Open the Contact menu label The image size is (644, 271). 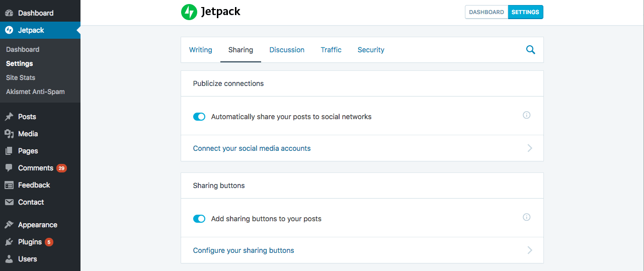point(31,202)
